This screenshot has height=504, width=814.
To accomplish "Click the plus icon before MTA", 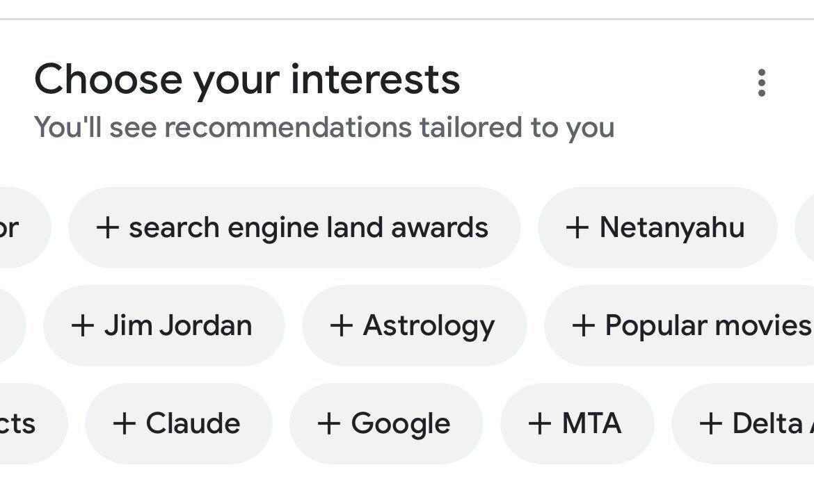I will (540, 423).
